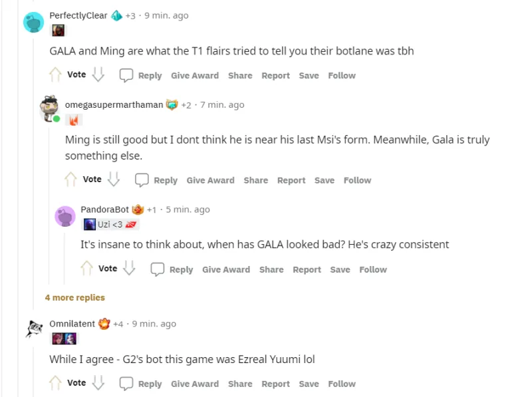The height and width of the screenshot is (397, 532).
Task: Upvote Omnilatent's comment
Action: click(56, 383)
